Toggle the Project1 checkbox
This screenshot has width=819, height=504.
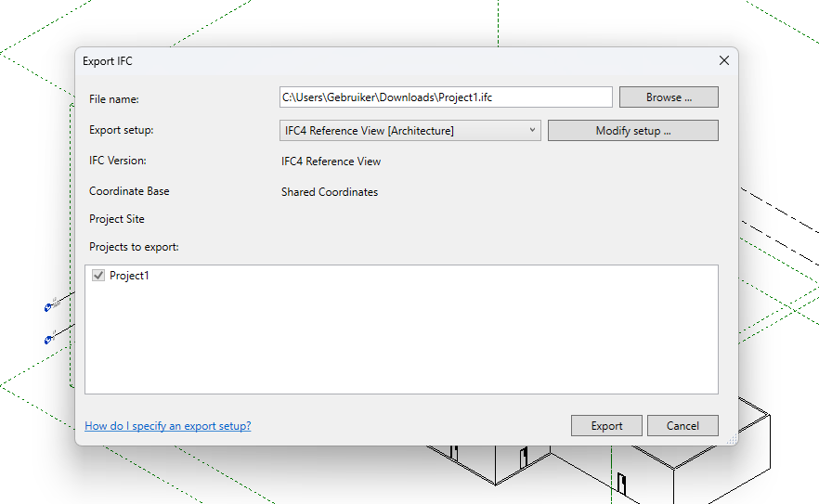point(98,276)
